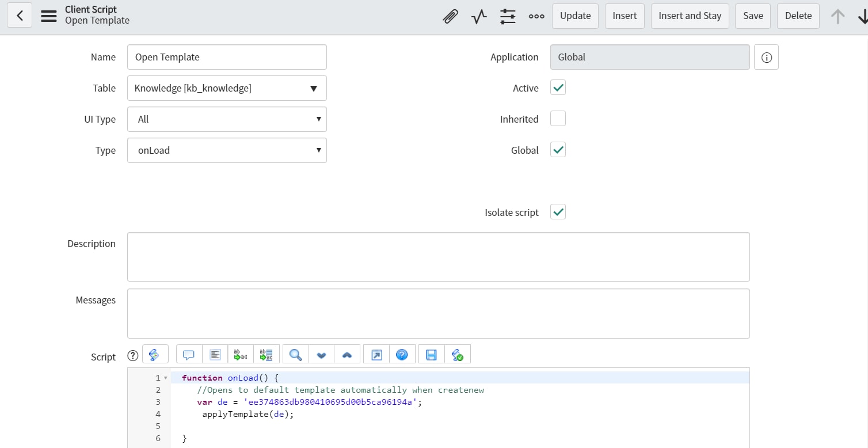Image resolution: width=868 pixels, height=448 pixels.
Task: Click the personalize form sliders icon
Action: [x=508, y=16]
